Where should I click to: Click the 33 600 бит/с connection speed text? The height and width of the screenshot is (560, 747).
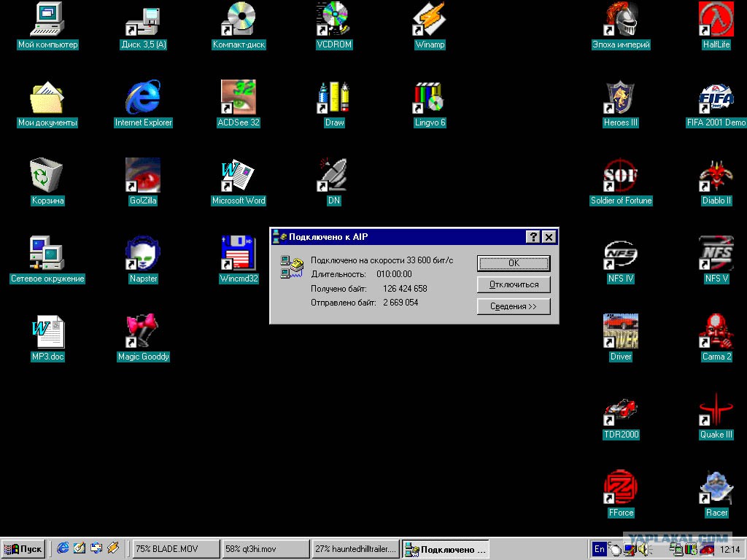(x=430, y=260)
